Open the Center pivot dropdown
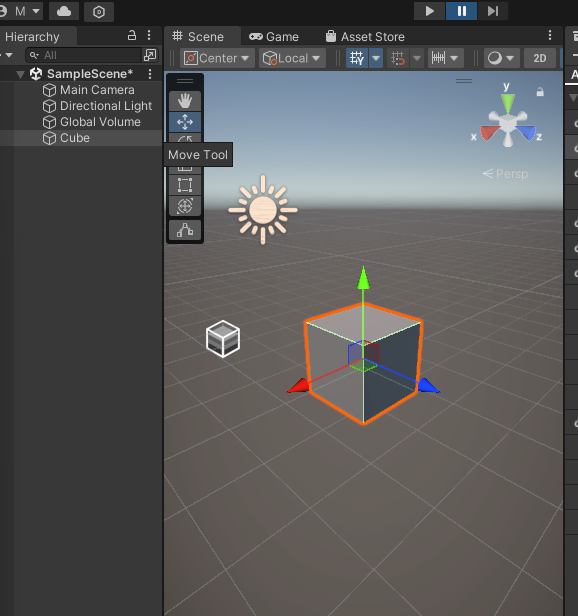578x616 pixels. (x=217, y=59)
